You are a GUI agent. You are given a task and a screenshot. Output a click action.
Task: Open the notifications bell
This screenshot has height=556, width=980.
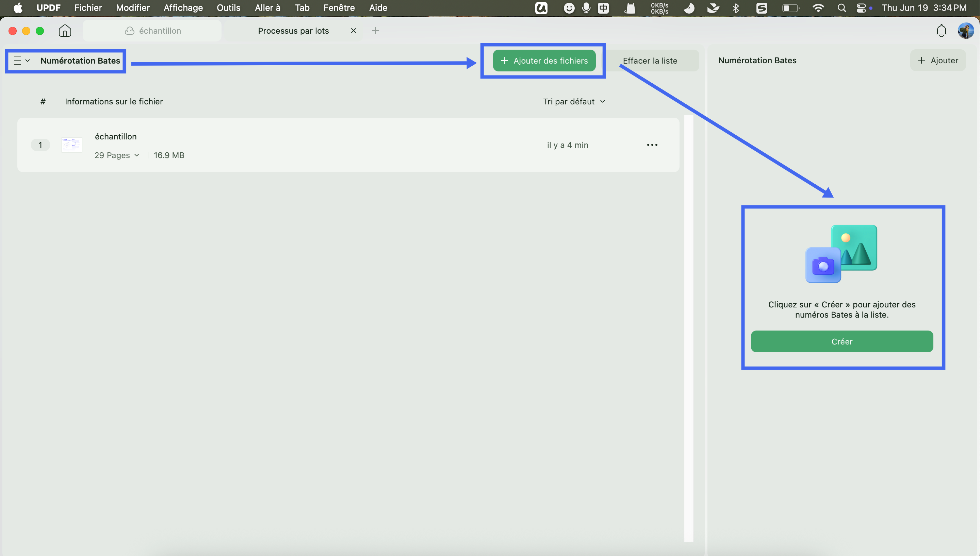click(941, 31)
